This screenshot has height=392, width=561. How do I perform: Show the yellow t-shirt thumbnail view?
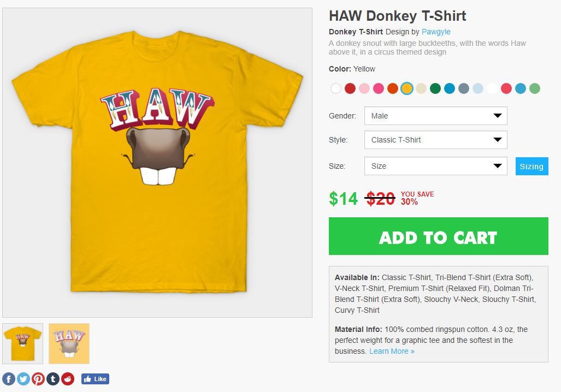pyautogui.click(x=22, y=343)
